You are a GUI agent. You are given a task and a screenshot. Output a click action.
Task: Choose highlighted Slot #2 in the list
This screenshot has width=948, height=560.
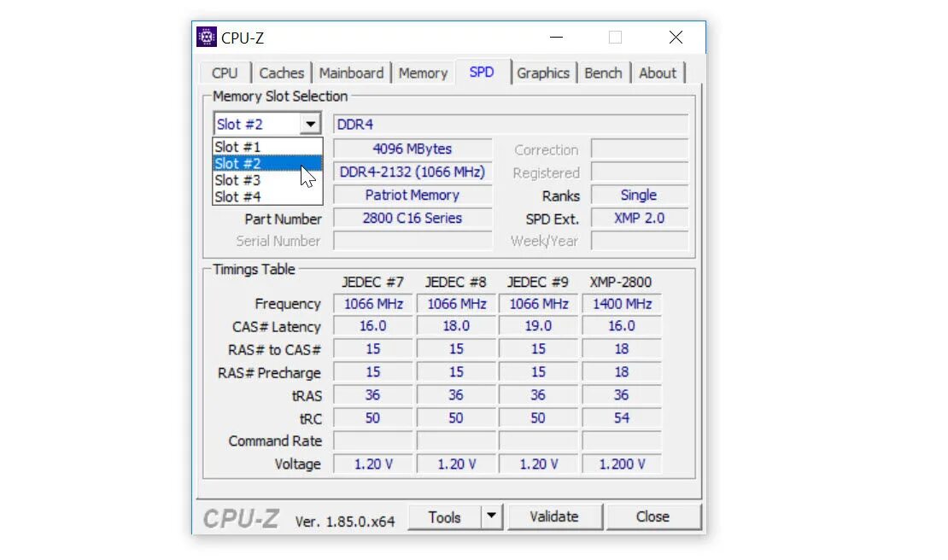click(x=267, y=164)
